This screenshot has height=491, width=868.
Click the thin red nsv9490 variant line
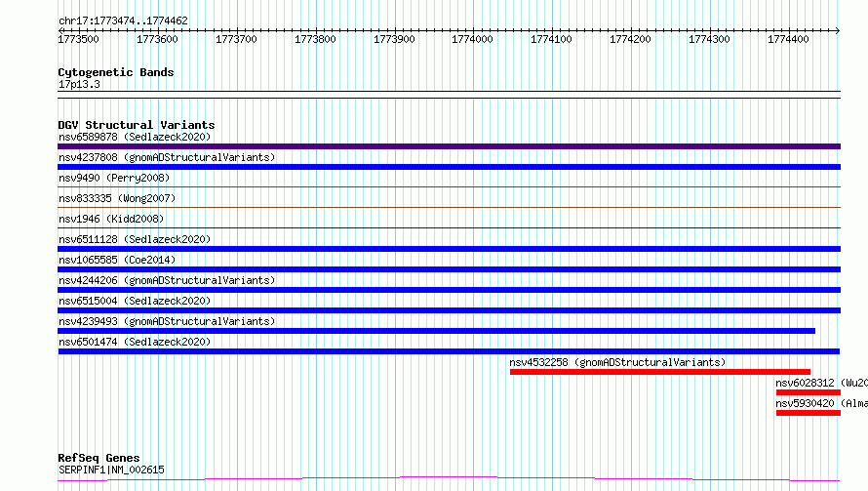[x=449, y=187]
